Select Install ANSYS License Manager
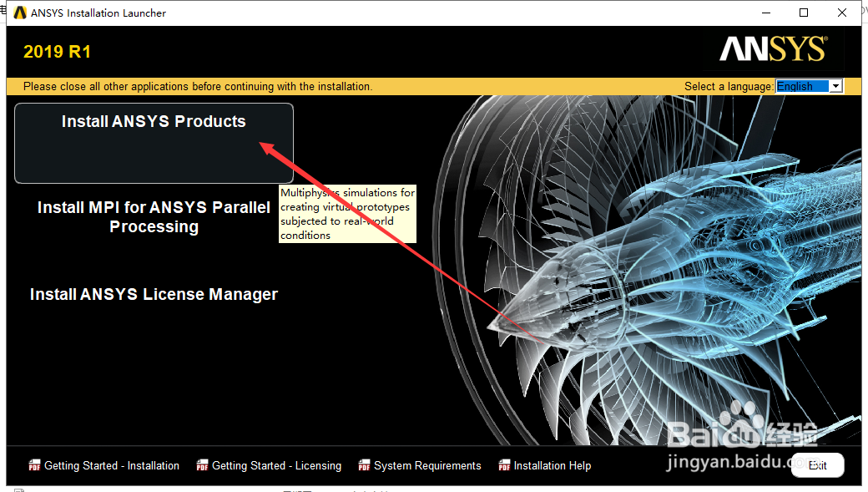 click(154, 294)
